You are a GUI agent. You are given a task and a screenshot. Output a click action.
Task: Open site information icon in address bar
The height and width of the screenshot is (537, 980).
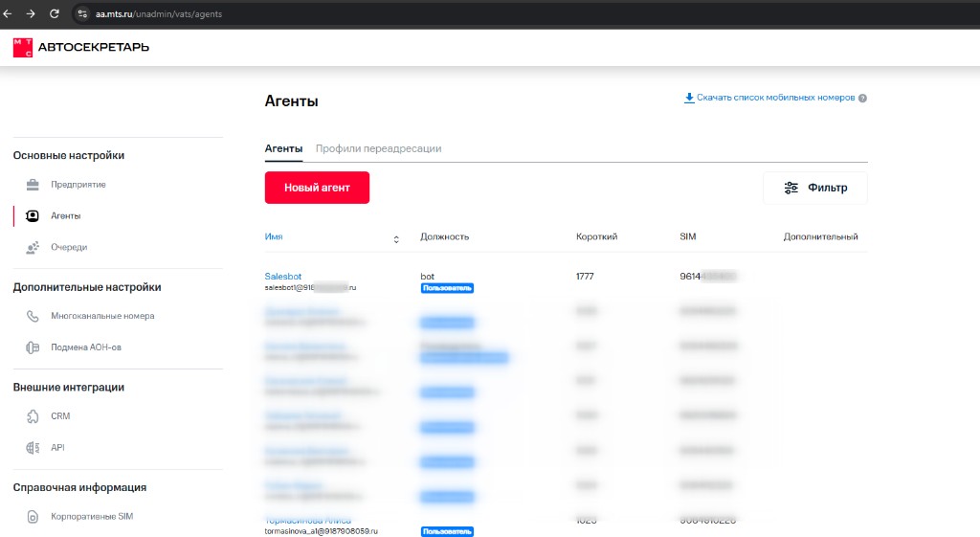pos(82,13)
